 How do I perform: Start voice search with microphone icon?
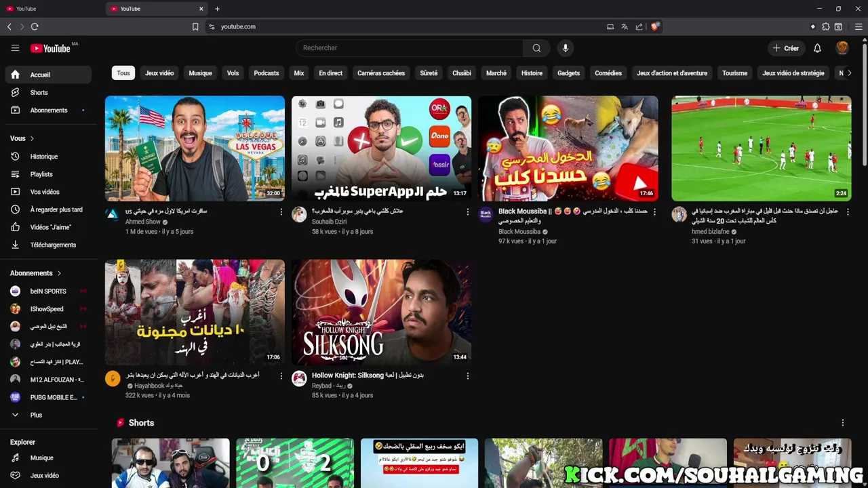click(x=565, y=48)
